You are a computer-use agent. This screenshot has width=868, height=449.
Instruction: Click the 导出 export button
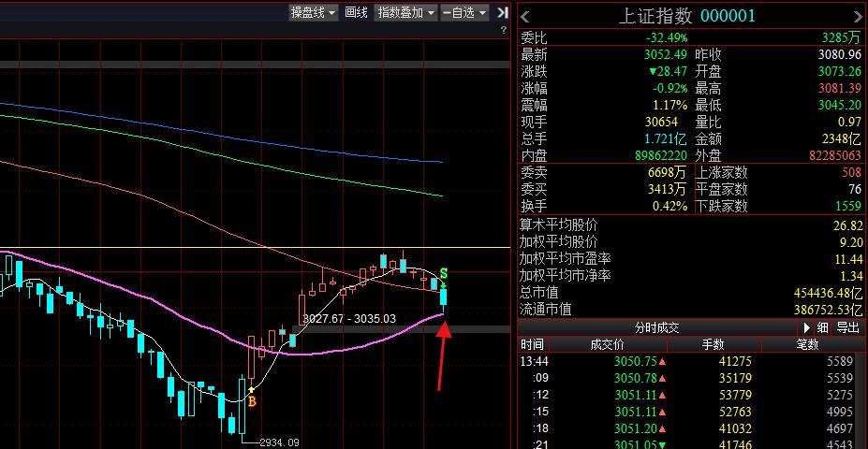tap(847, 327)
